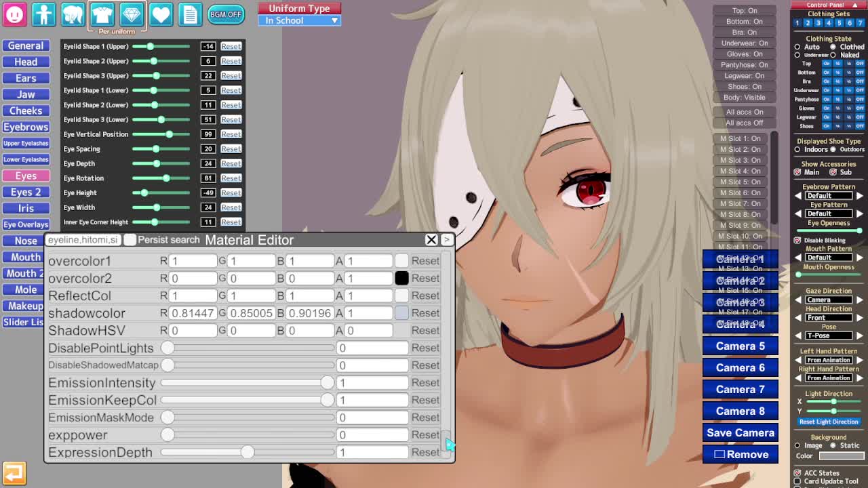Open the Eyebrows tab in sidebar
Viewport: 868px width, 488px height.
point(26,127)
